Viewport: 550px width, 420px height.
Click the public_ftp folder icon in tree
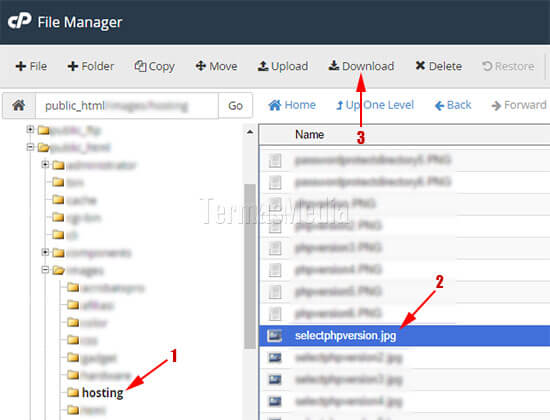(43, 130)
